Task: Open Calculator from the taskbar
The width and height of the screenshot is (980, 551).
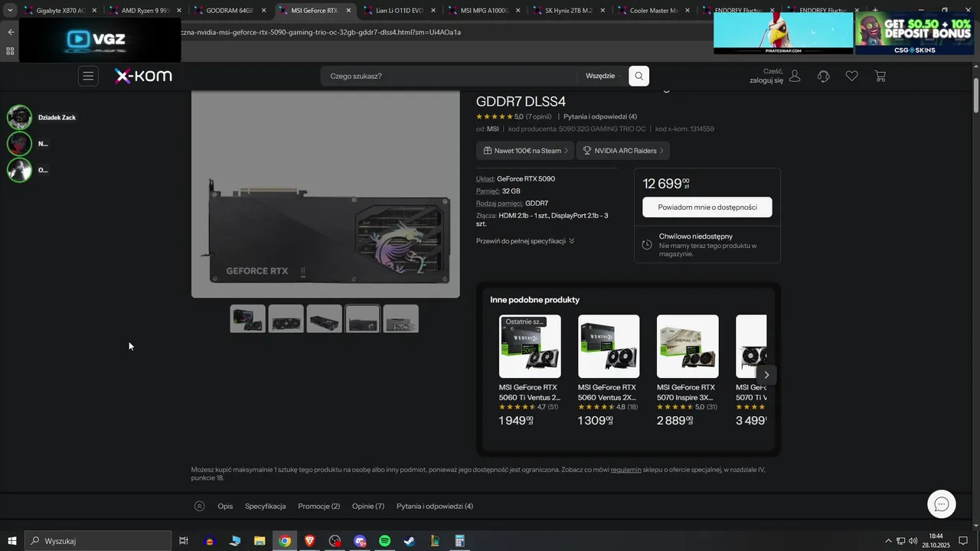Action: [460, 541]
